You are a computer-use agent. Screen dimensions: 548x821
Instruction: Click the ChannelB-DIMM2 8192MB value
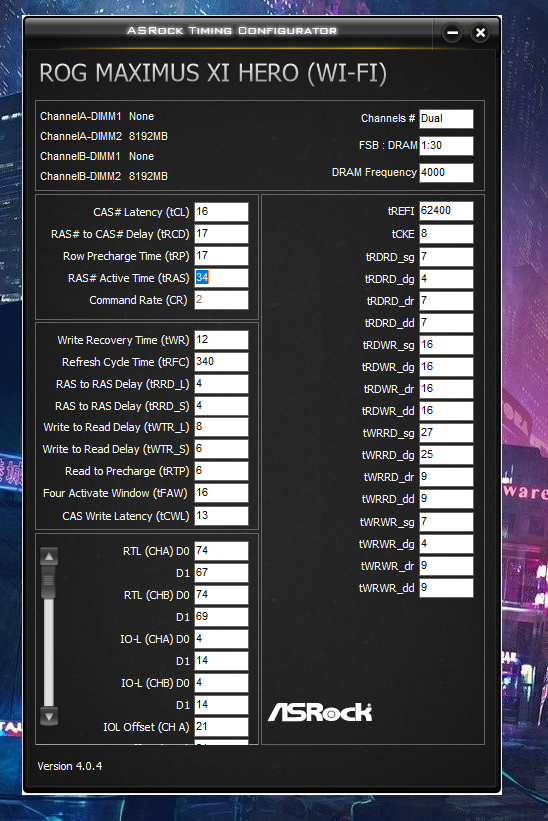click(x=148, y=176)
